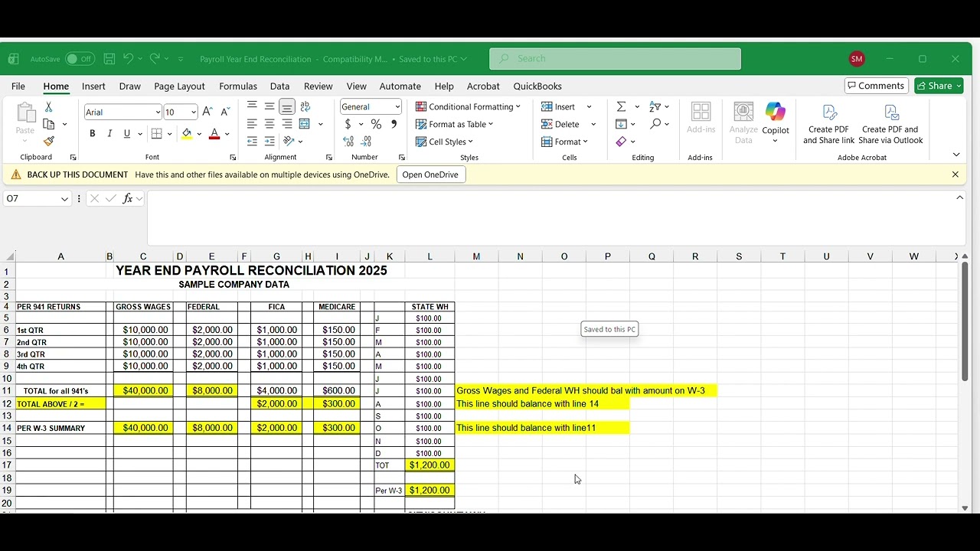The image size is (980, 551).
Task: Toggle the AutoSave switch
Action: [x=80, y=59]
